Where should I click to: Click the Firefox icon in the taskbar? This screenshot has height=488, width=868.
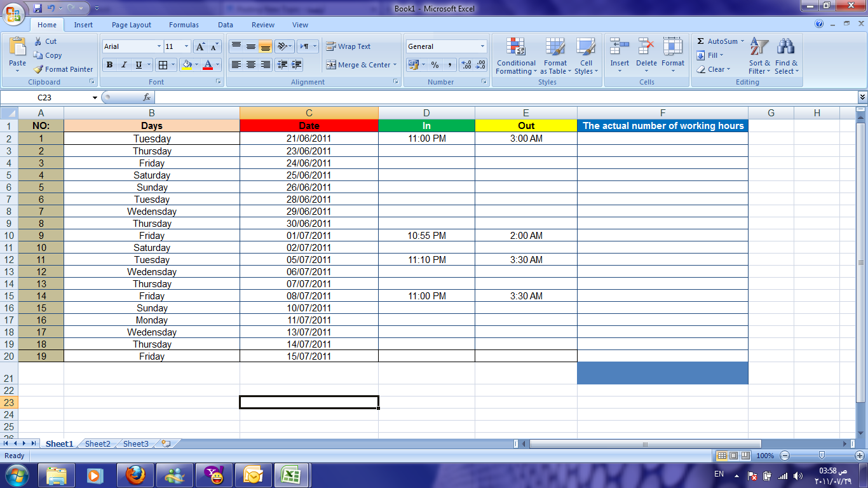coord(135,475)
